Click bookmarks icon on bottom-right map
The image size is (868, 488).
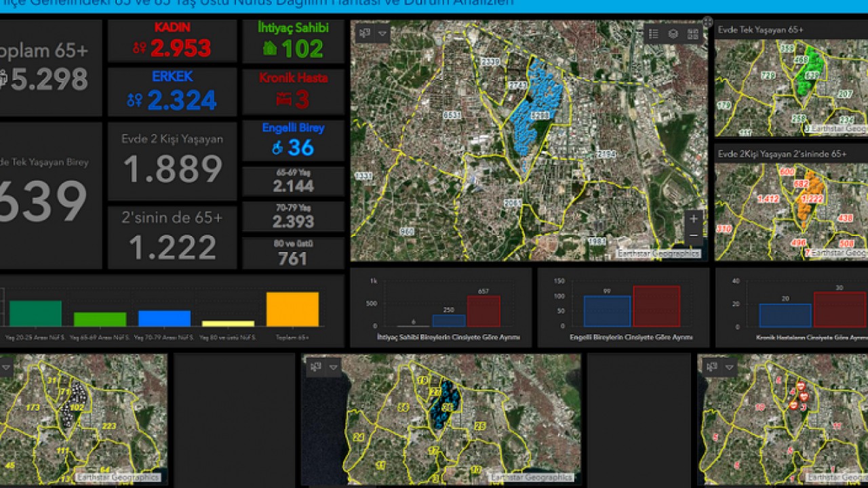(x=712, y=367)
